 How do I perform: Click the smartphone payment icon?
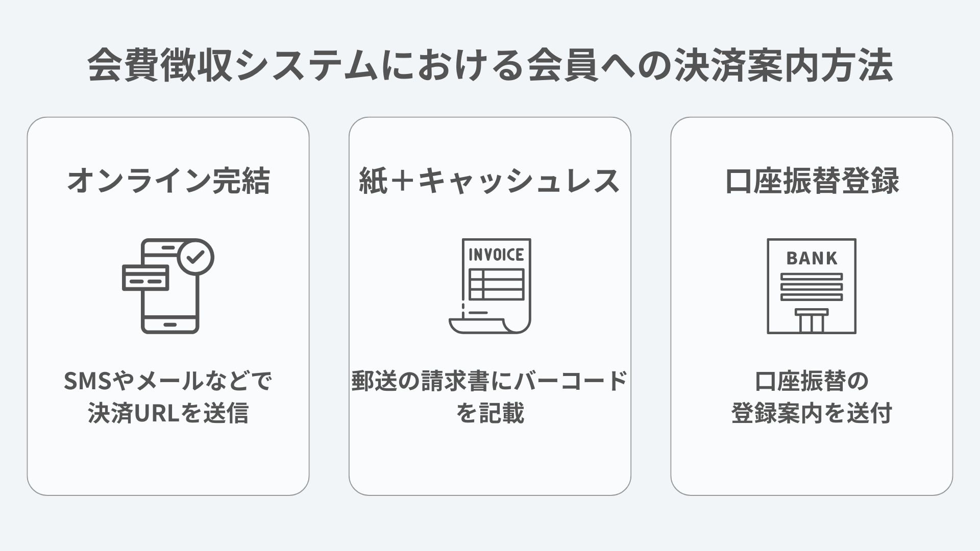pyautogui.click(x=168, y=286)
